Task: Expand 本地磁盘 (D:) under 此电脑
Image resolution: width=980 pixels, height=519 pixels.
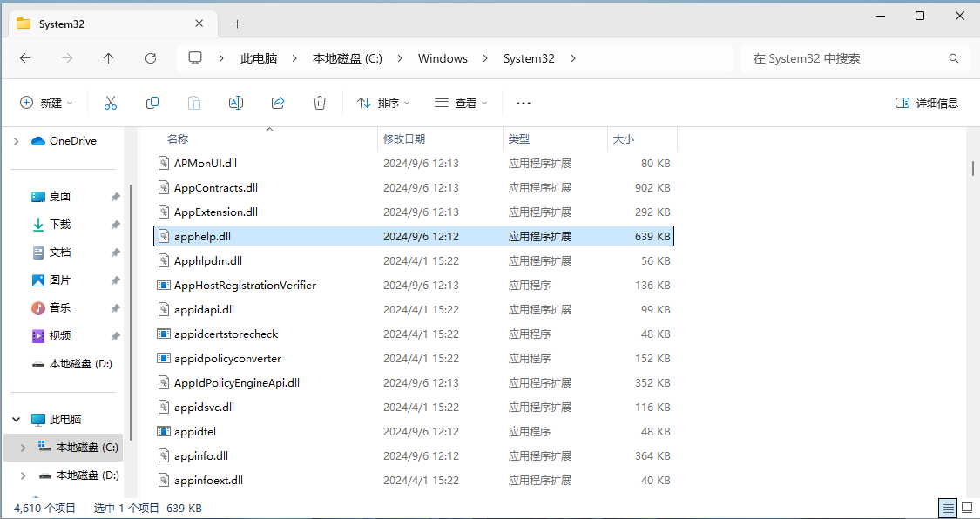Action: [x=24, y=475]
